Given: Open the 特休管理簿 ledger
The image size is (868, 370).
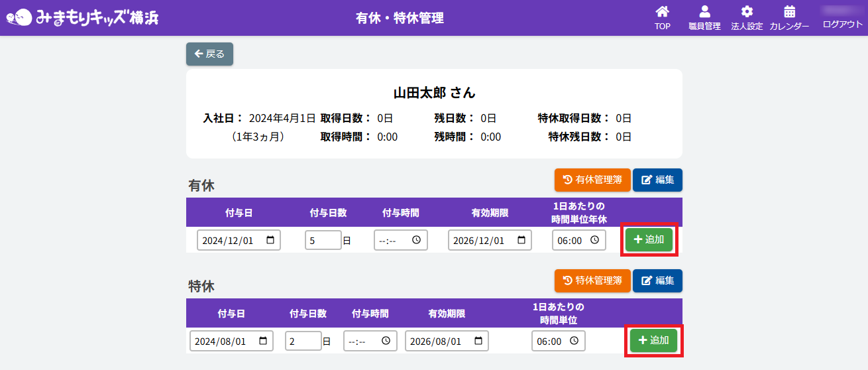Looking at the screenshot, I should coord(592,280).
